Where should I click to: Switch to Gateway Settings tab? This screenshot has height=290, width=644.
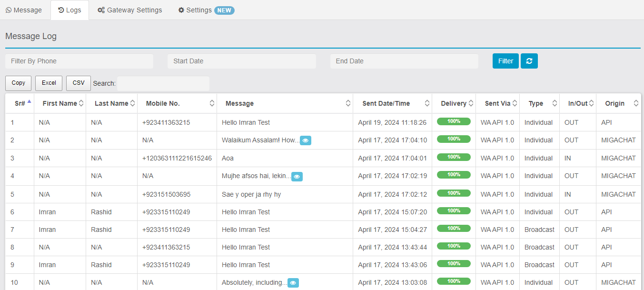130,10
